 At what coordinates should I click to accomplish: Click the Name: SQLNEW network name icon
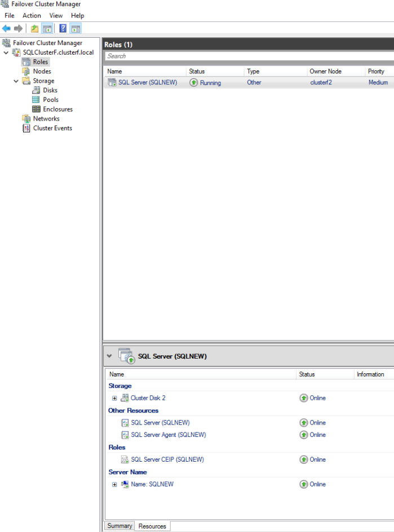click(125, 484)
